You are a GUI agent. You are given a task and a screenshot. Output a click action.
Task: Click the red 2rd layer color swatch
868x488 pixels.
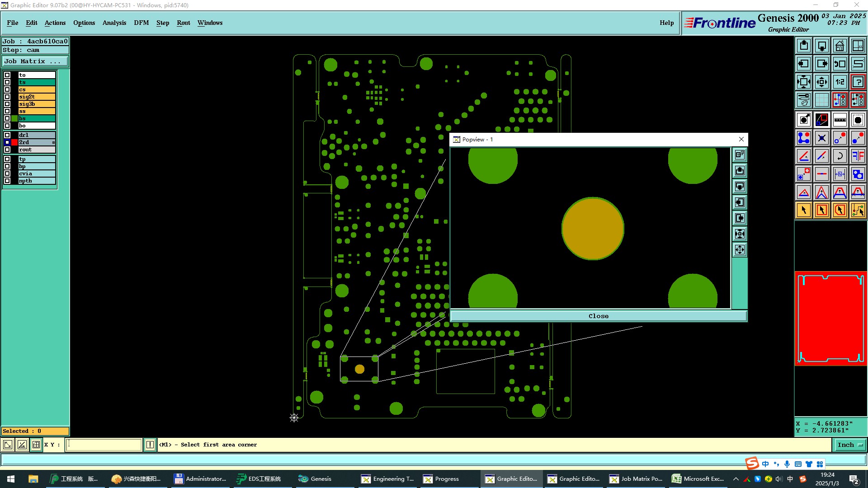click(x=14, y=142)
